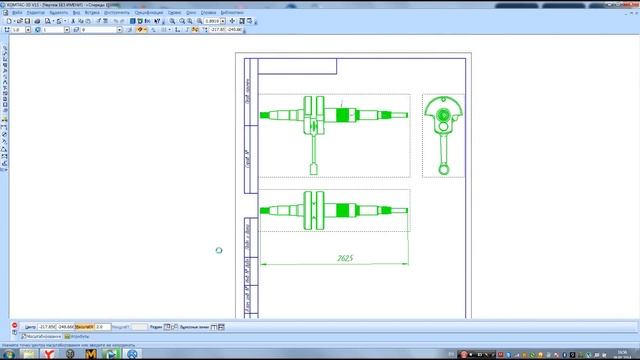Click the Zoom out magnifier icon
Viewport: 640px width, 360px height.
coord(190,21)
